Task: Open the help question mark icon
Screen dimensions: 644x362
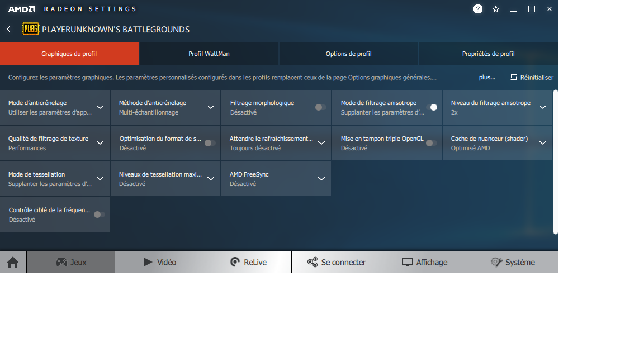Action: pyautogui.click(x=477, y=9)
